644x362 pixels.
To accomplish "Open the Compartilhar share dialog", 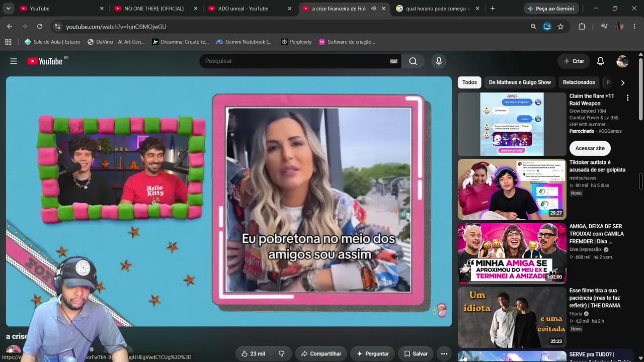I will 320,354.
